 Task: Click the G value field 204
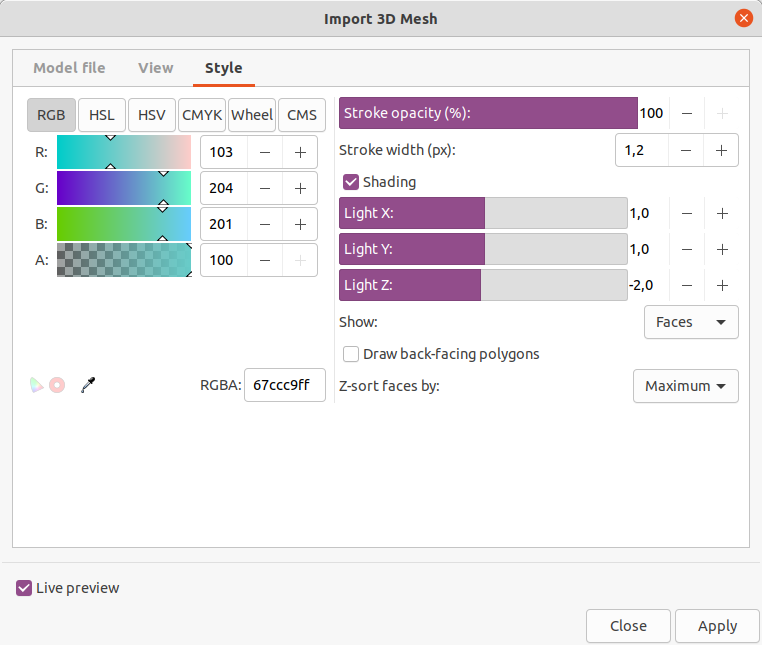[224, 188]
